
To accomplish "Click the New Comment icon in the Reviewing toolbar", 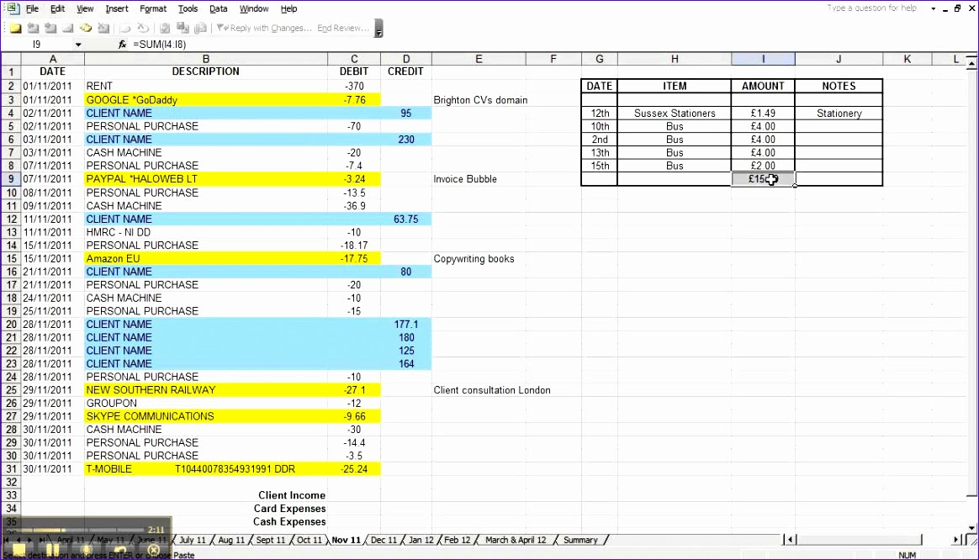I will [15, 28].
